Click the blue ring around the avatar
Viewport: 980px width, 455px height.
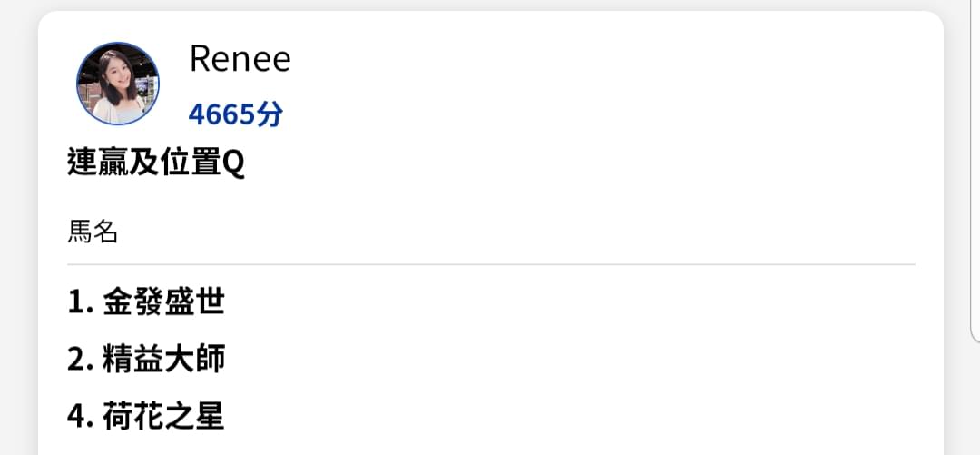coord(117,44)
